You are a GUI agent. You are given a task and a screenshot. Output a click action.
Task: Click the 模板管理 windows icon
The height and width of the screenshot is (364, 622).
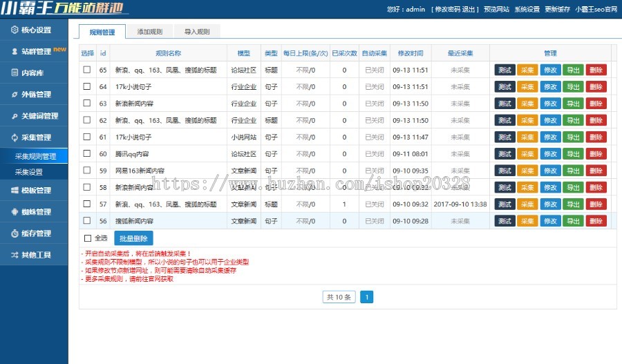point(15,191)
